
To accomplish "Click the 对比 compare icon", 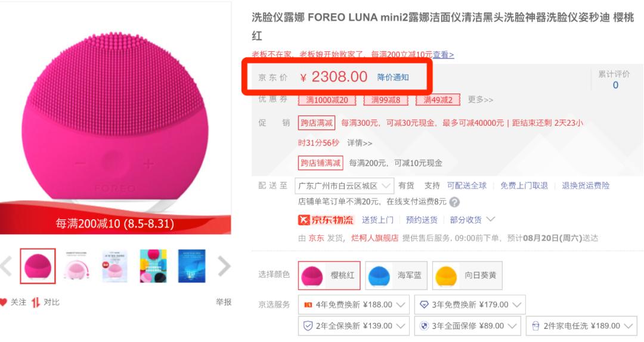I will pos(36,302).
